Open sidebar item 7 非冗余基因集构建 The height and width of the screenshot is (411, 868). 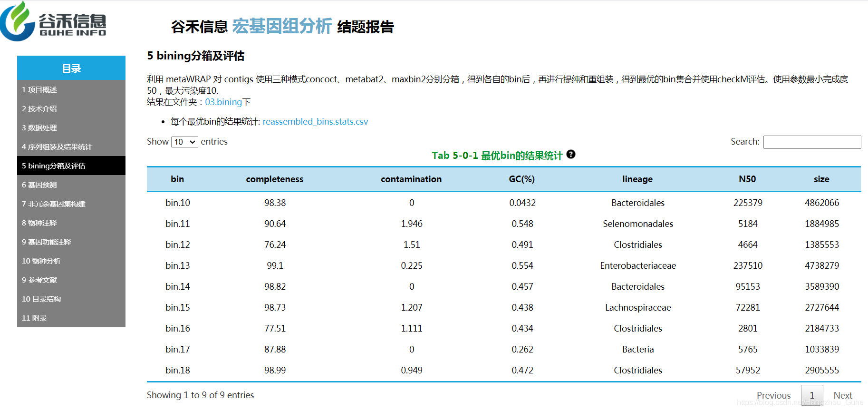[71, 204]
